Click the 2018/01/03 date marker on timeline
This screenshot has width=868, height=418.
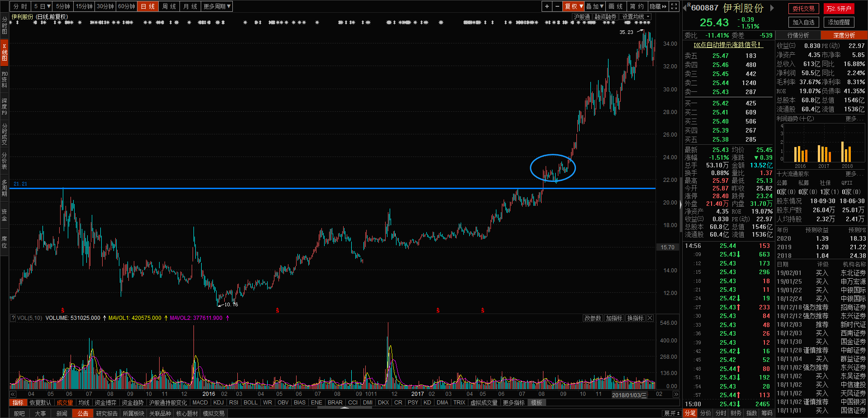629,395
